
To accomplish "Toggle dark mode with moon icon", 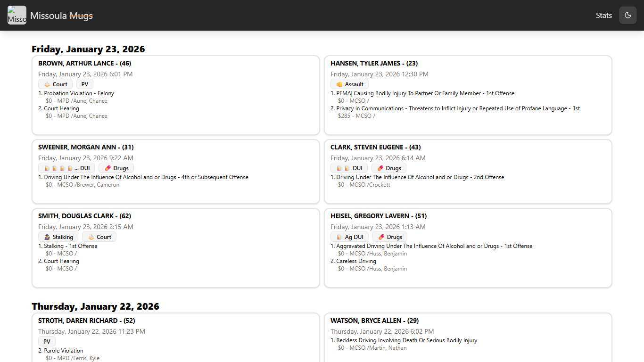I will (x=627, y=15).
